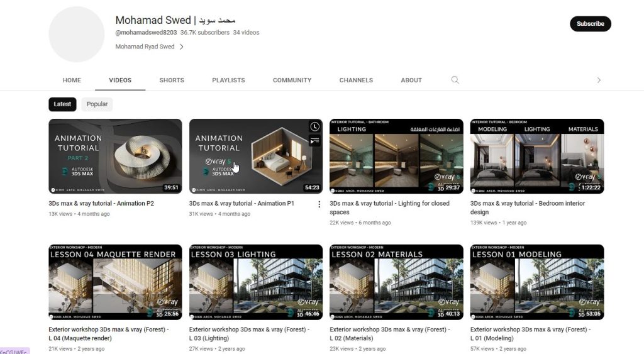Switch to the Home tab
The width and height of the screenshot is (644, 354).
point(72,80)
